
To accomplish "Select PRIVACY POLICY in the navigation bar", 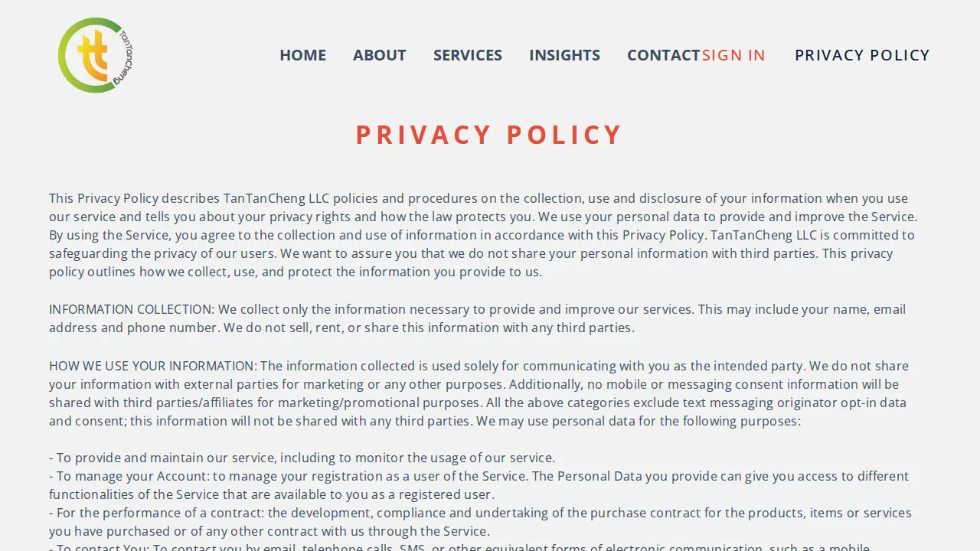I will point(862,55).
